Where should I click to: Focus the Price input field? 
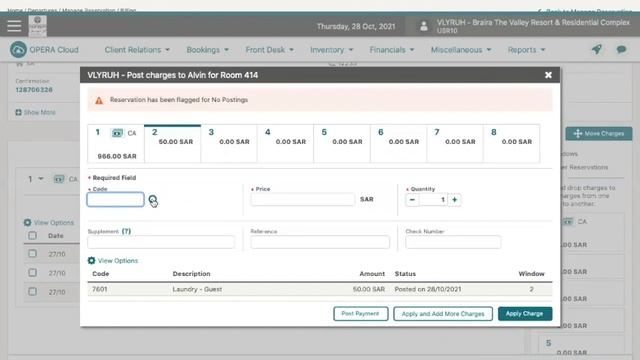coord(302,199)
